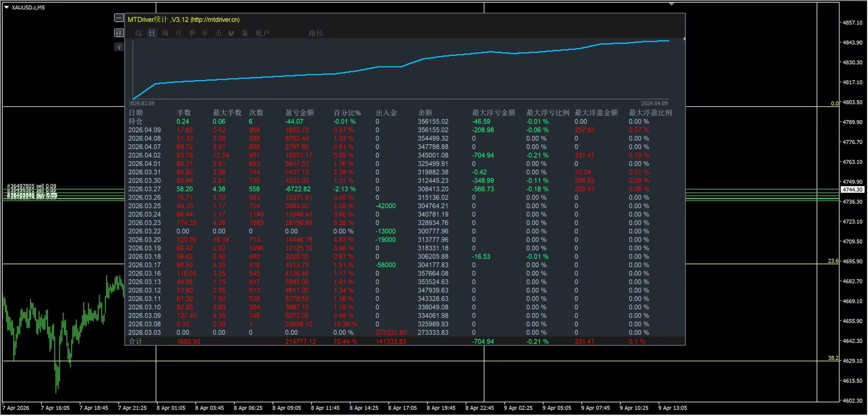This screenshot has width=868, height=416.
Task: Click the 4744.30 current price label
Action: pos(852,189)
